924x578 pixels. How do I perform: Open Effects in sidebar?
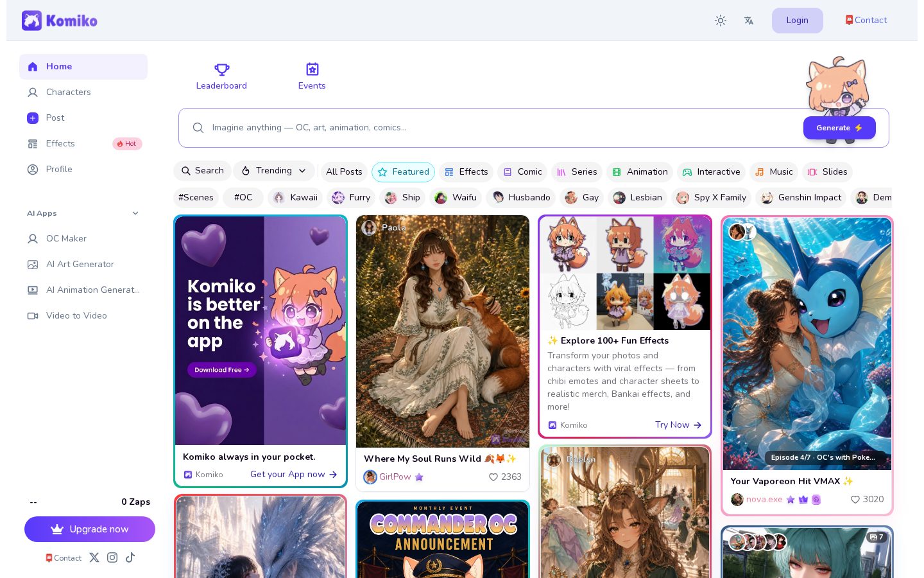pos(83,144)
